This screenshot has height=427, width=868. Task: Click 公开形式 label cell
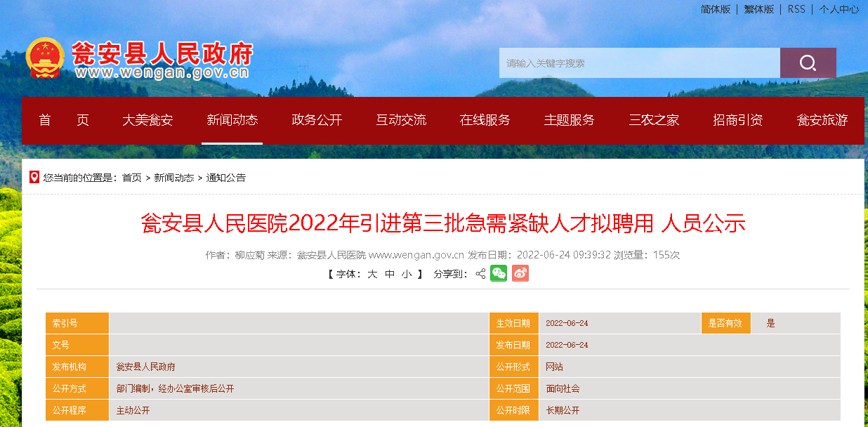[x=513, y=367]
